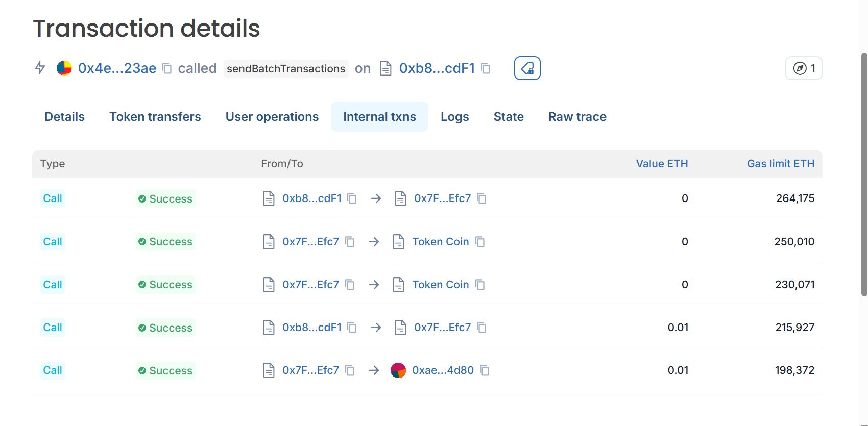This screenshot has width=868, height=426.
Task: Open the compass explorer button showing 1
Action: (x=804, y=68)
